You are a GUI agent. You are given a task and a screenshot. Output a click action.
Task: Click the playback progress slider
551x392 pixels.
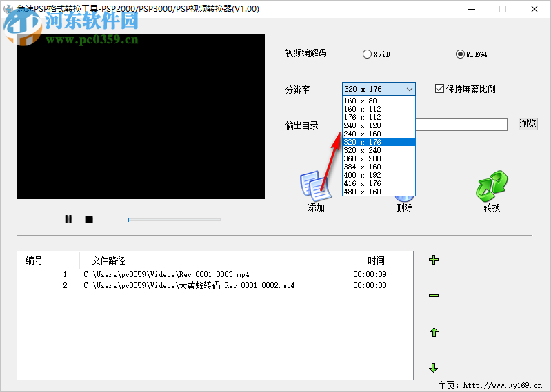tap(174, 220)
